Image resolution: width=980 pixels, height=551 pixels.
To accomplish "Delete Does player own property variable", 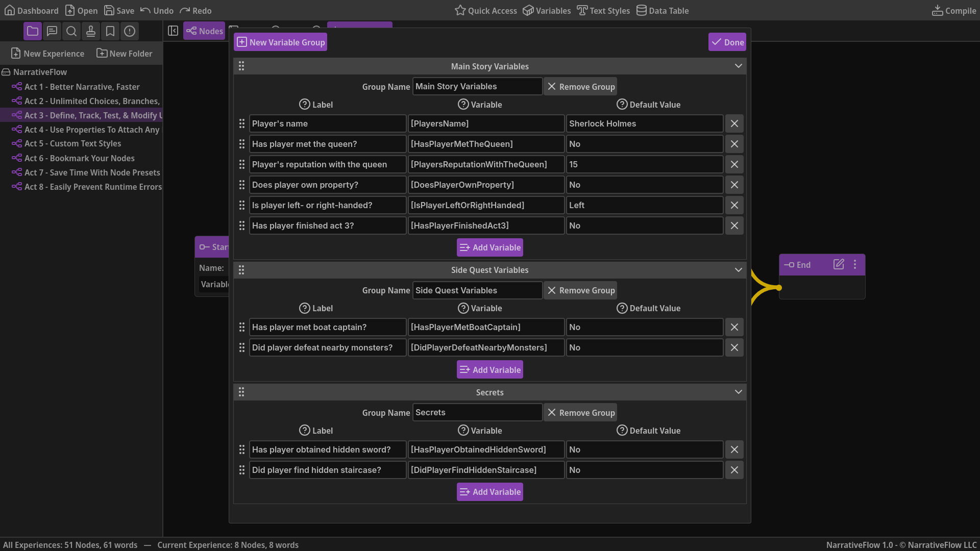I will [x=734, y=185].
